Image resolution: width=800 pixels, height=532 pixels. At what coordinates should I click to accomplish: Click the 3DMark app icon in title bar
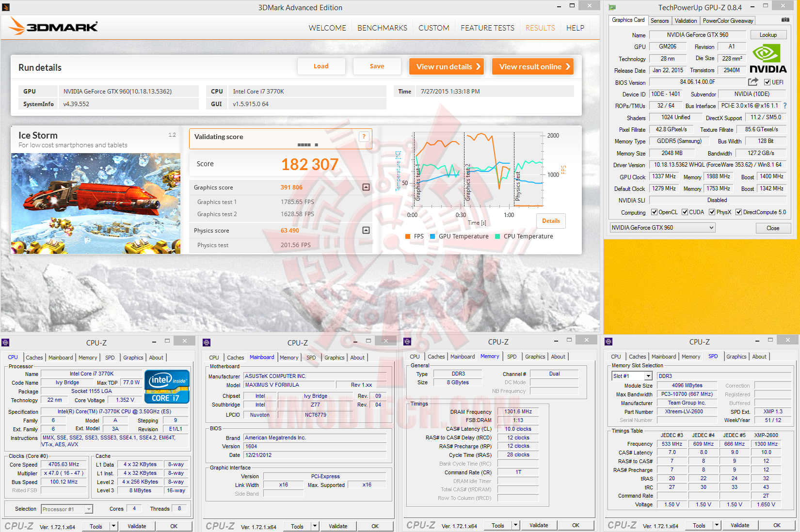click(6, 7)
